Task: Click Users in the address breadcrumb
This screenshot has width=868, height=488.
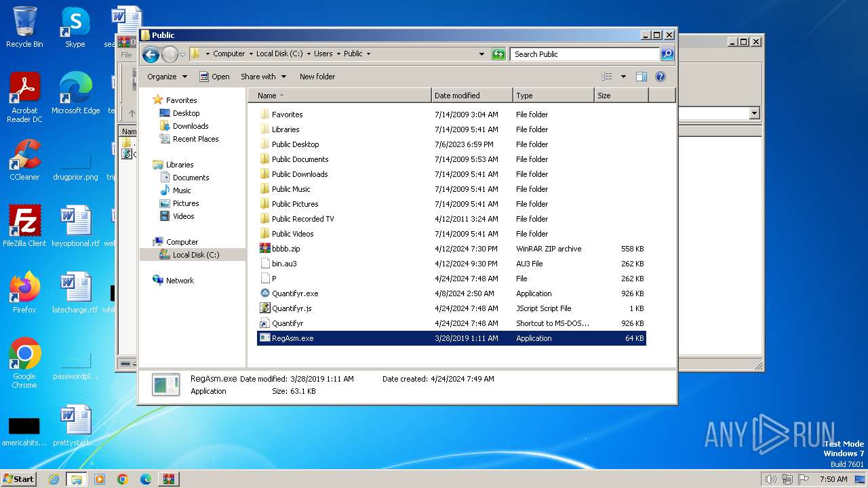Action: point(323,54)
